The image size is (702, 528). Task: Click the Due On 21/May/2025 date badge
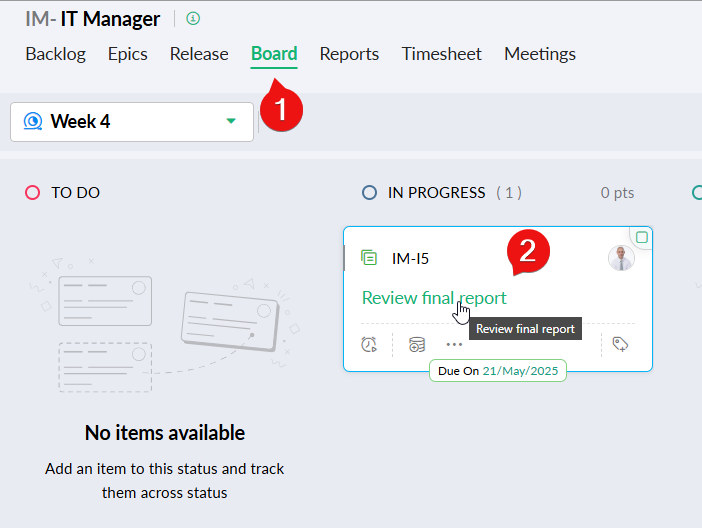(x=500, y=371)
